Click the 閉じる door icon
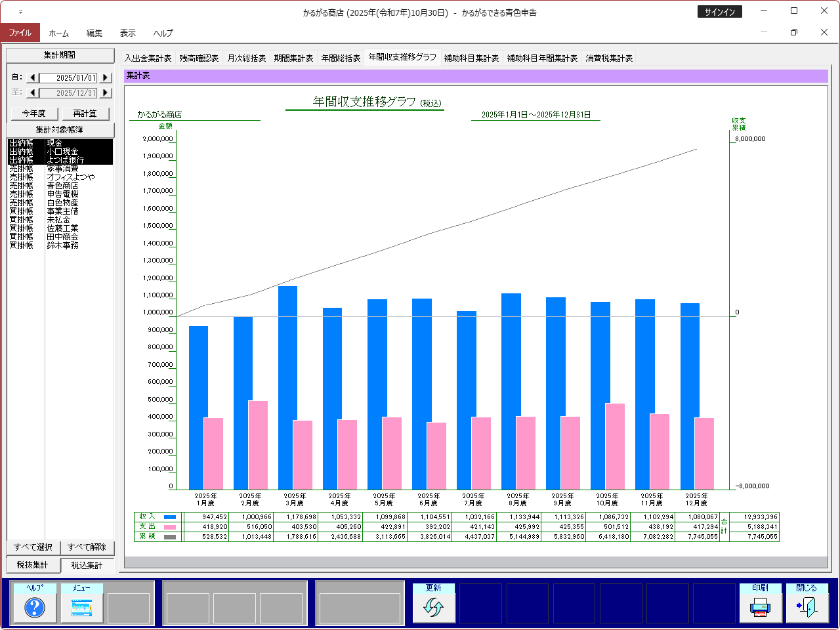 tap(807, 608)
